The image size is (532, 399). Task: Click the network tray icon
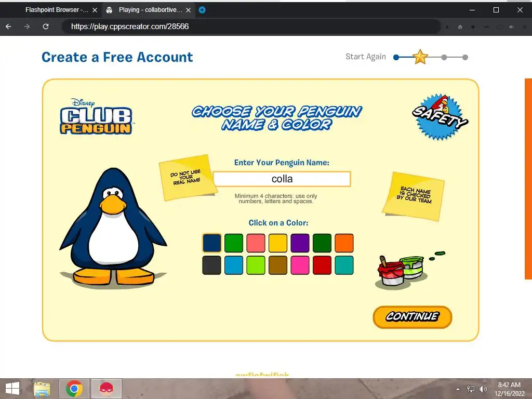(x=471, y=389)
